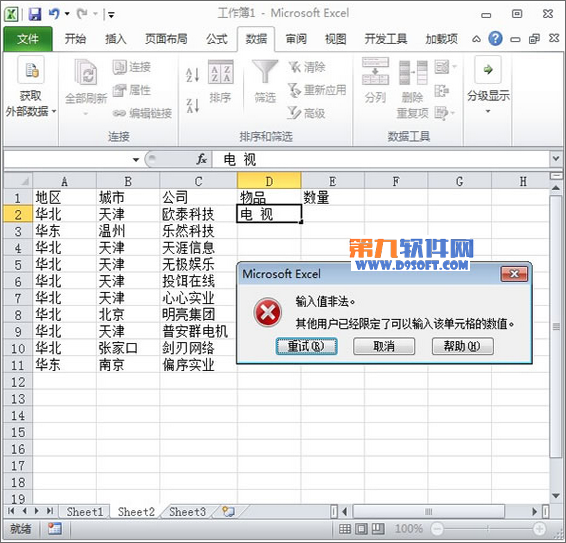The image size is (566, 543).
Task: Click the Save icon in quick access toolbar
Action: tap(35, 14)
